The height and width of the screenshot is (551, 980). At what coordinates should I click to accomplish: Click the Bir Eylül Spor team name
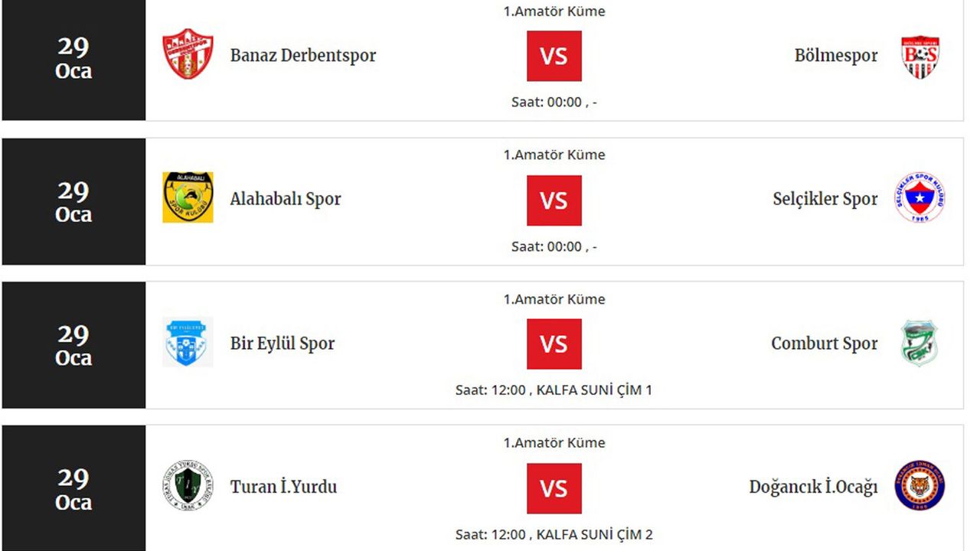[x=283, y=344]
